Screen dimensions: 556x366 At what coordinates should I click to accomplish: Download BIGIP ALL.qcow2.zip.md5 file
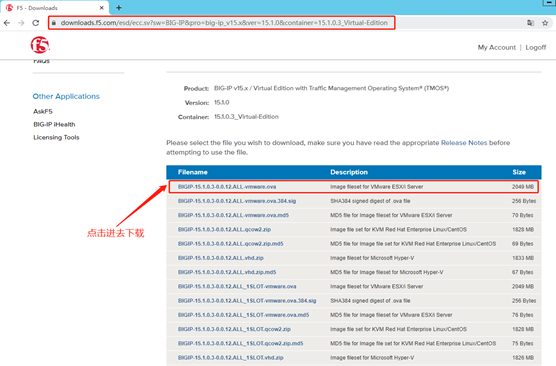pyautogui.click(x=230, y=244)
